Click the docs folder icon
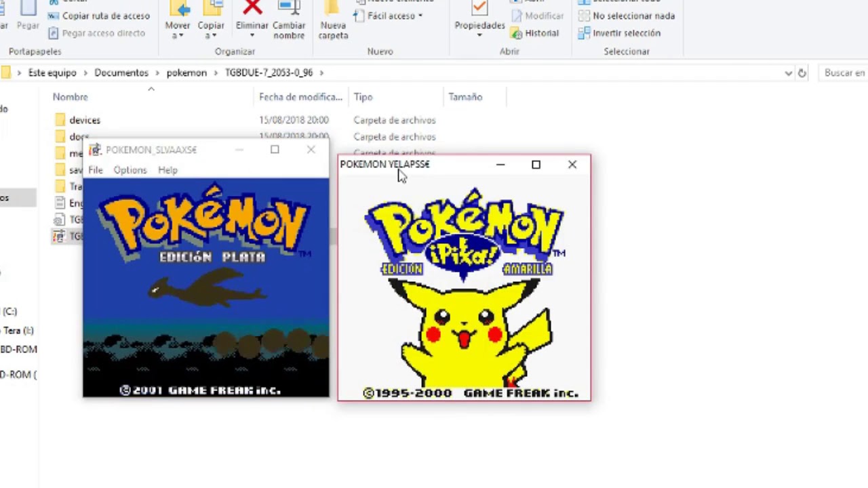 60,137
